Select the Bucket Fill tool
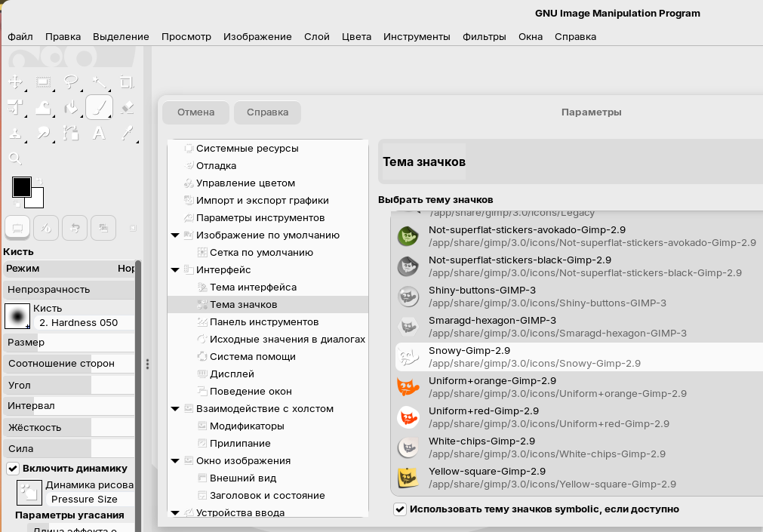This screenshot has width=763, height=532. pos(71,107)
